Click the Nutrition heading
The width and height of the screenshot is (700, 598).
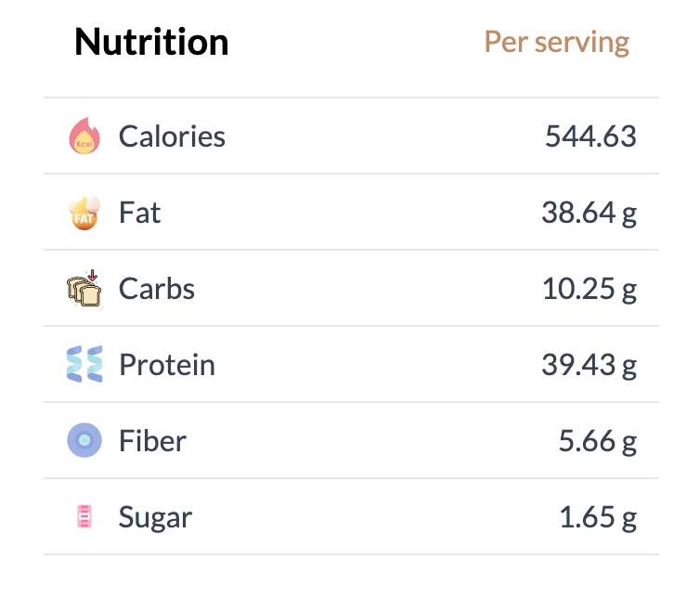click(151, 42)
